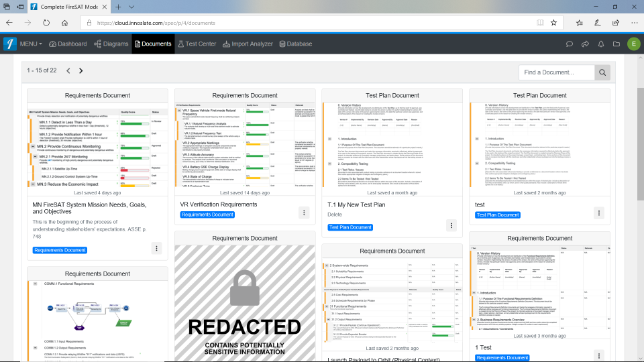The height and width of the screenshot is (362, 644).
Task: Open the Diagrams tab
Action: click(x=111, y=44)
